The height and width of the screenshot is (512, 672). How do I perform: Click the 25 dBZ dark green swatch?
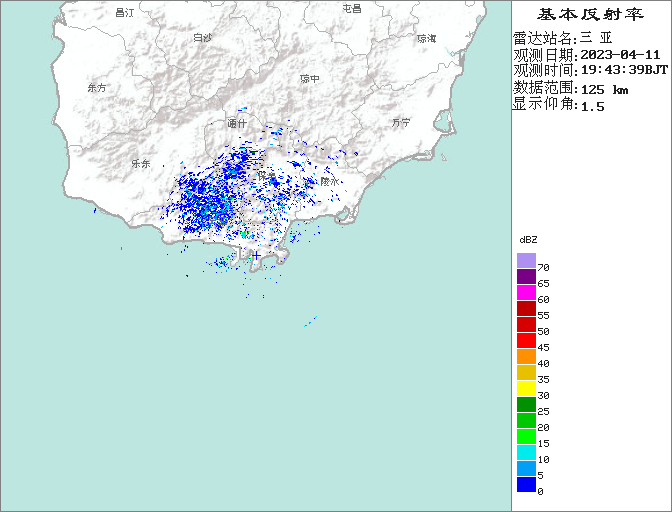pos(526,404)
